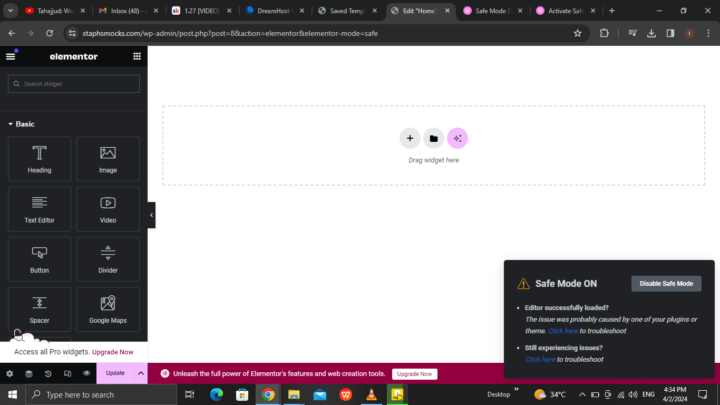Open the Elementor hamburger menu
The width and height of the screenshot is (720, 405).
click(x=11, y=56)
